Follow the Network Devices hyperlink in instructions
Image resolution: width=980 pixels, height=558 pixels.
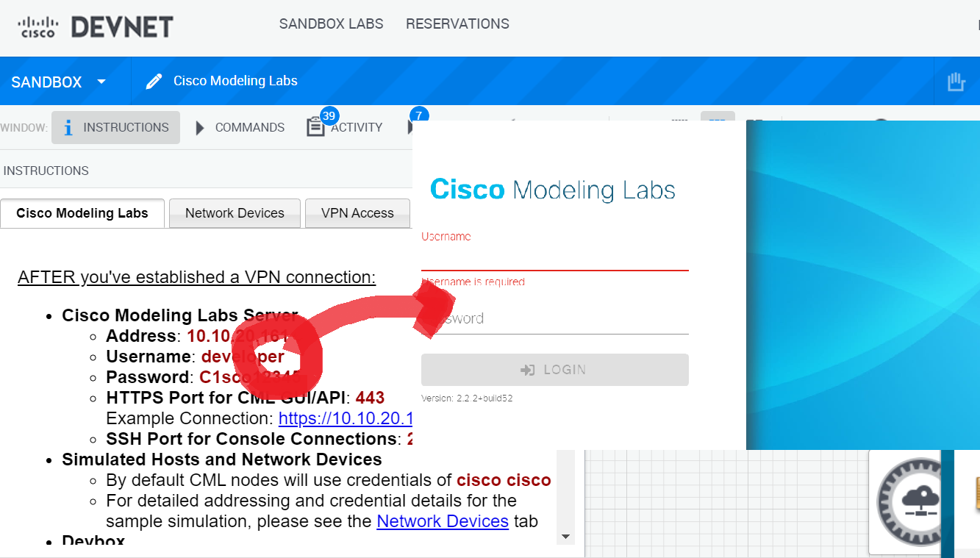click(442, 521)
